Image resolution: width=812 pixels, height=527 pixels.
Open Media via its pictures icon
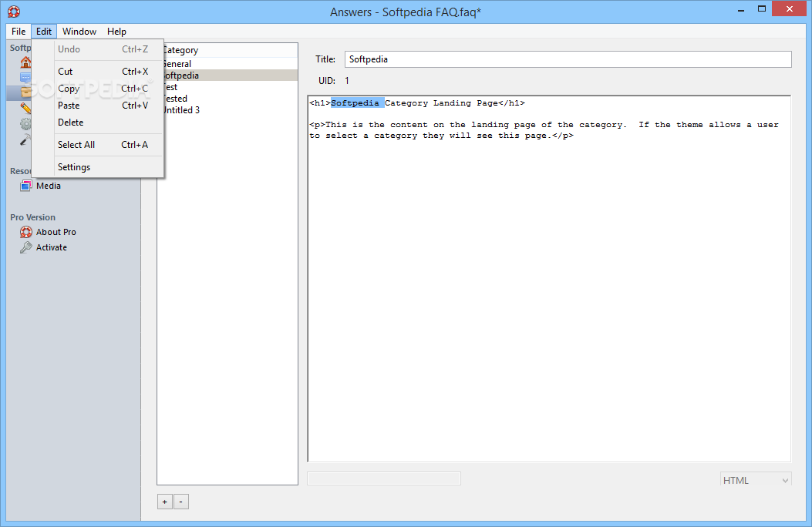coord(26,186)
